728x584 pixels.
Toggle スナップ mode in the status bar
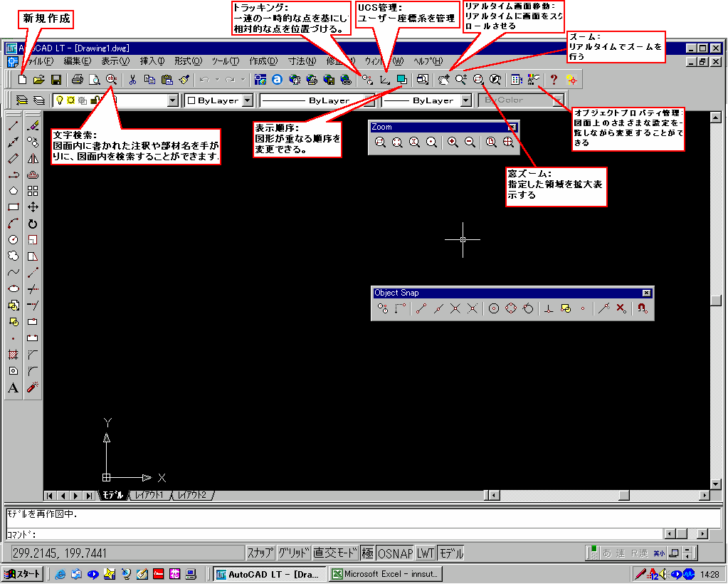260,553
